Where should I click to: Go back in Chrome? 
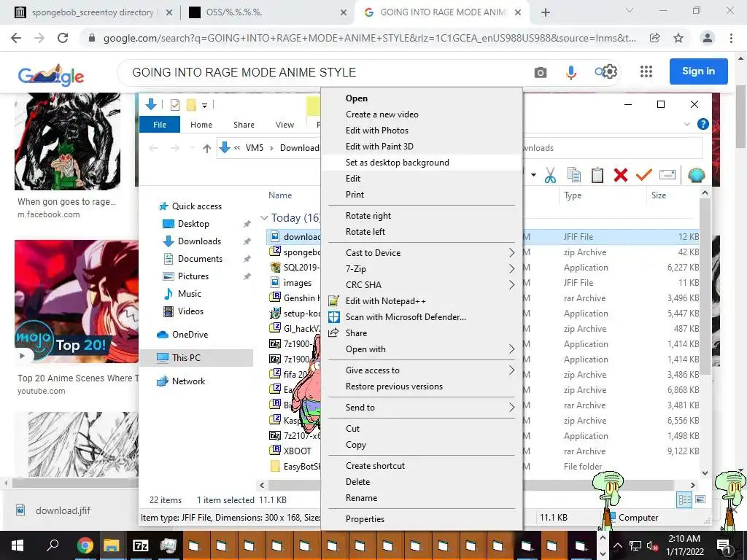click(16, 38)
